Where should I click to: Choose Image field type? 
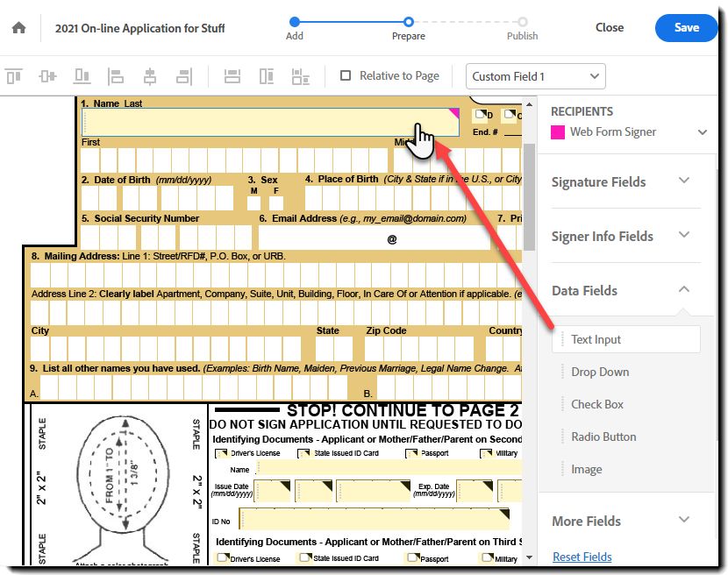(626, 469)
